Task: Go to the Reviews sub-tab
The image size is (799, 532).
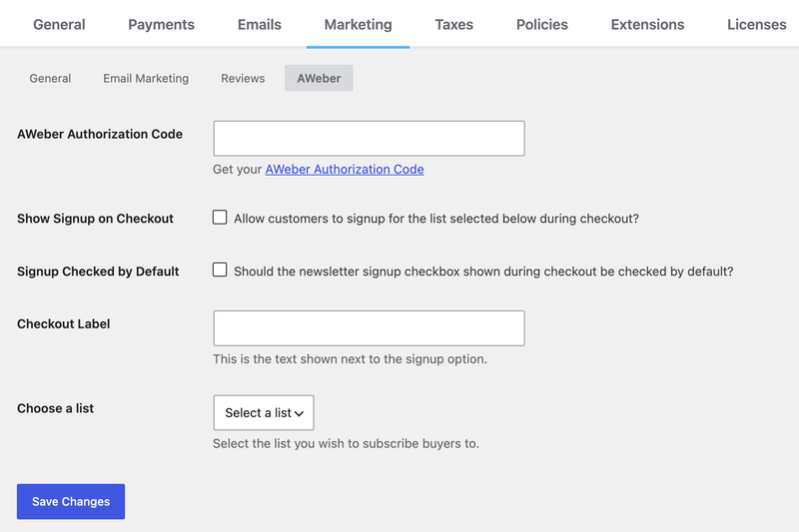Action: click(x=243, y=79)
